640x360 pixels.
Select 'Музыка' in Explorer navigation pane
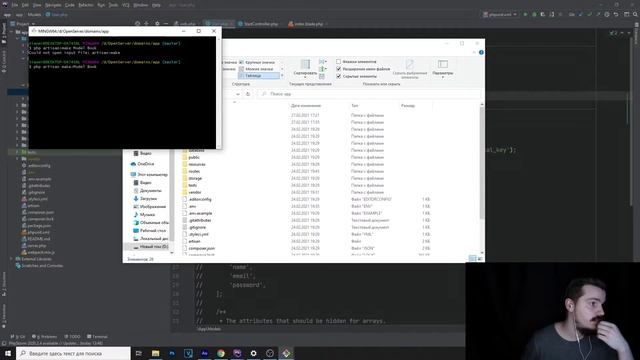[144, 215]
